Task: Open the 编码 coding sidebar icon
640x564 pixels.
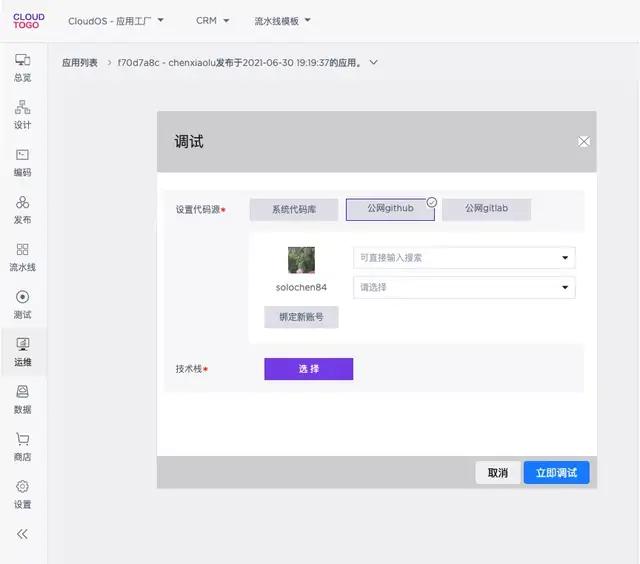Action: (x=22, y=162)
